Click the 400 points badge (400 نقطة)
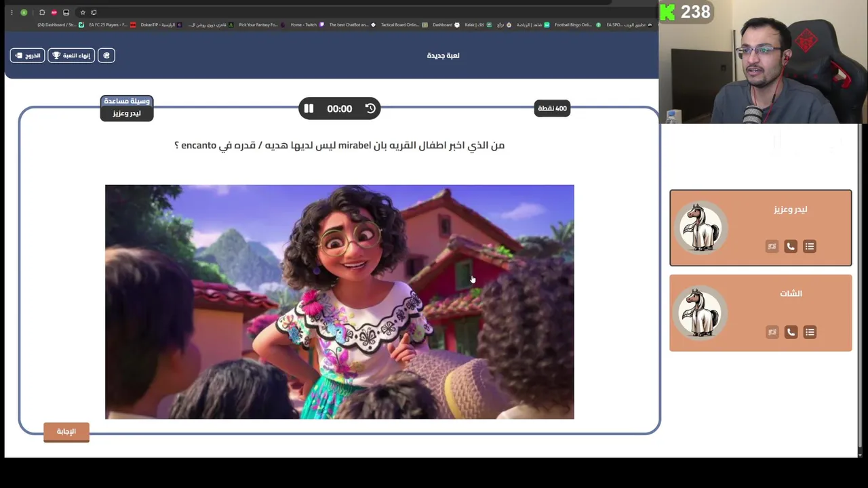 click(552, 108)
